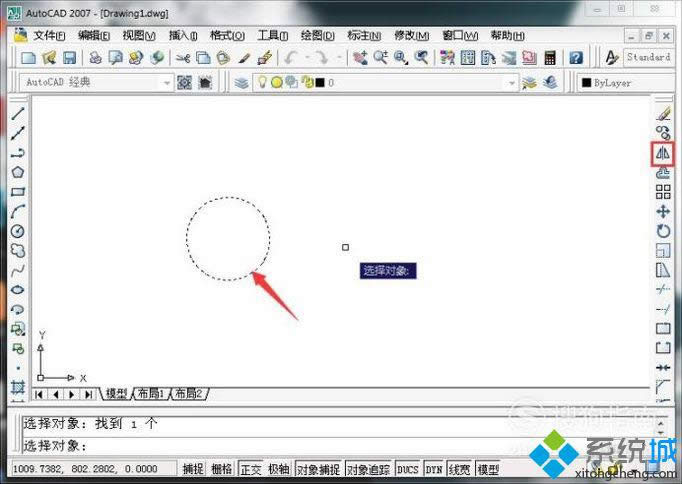Open the 修改(M) menu
The width and height of the screenshot is (682, 484).
pyautogui.click(x=411, y=35)
